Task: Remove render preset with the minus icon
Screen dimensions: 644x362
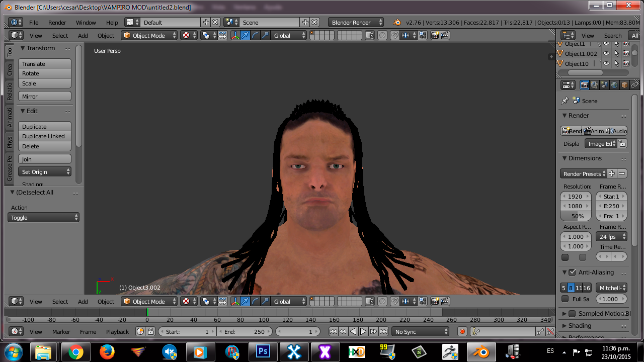Action: [622, 173]
